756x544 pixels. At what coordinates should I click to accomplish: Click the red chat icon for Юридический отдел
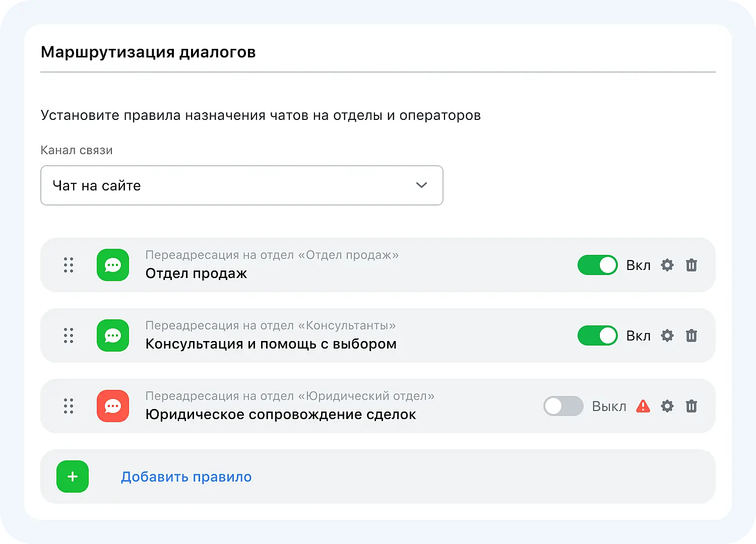[113, 406]
